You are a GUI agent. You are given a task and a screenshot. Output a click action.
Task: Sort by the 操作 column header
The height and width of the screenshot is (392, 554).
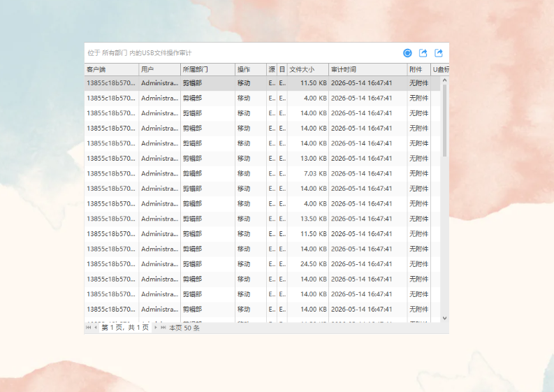tap(251, 69)
